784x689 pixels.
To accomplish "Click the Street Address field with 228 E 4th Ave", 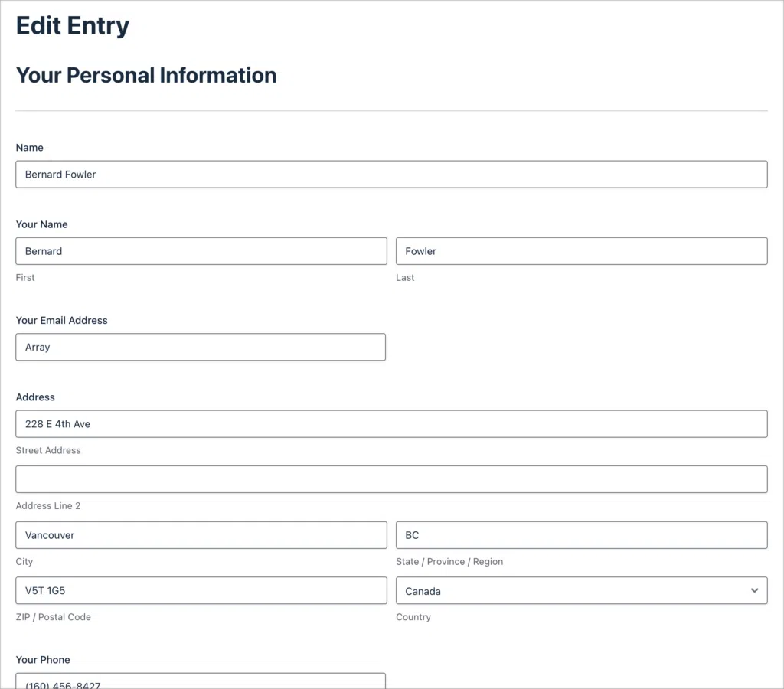I will (x=390, y=423).
